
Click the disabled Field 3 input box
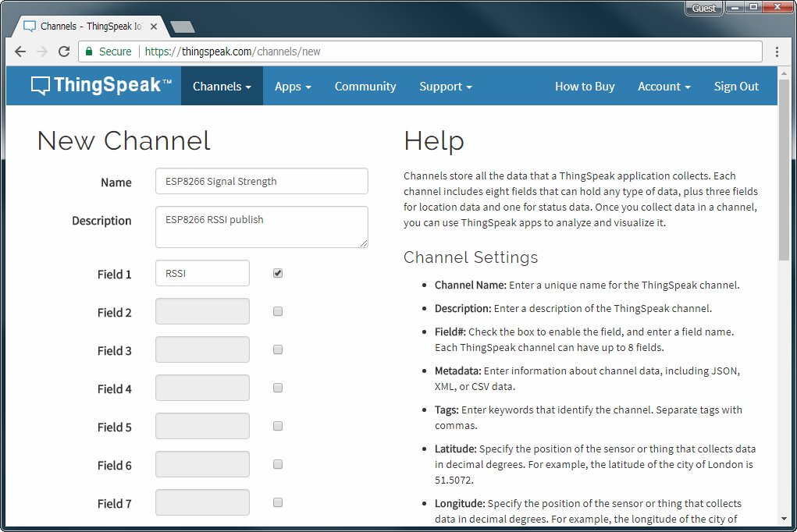click(x=202, y=349)
